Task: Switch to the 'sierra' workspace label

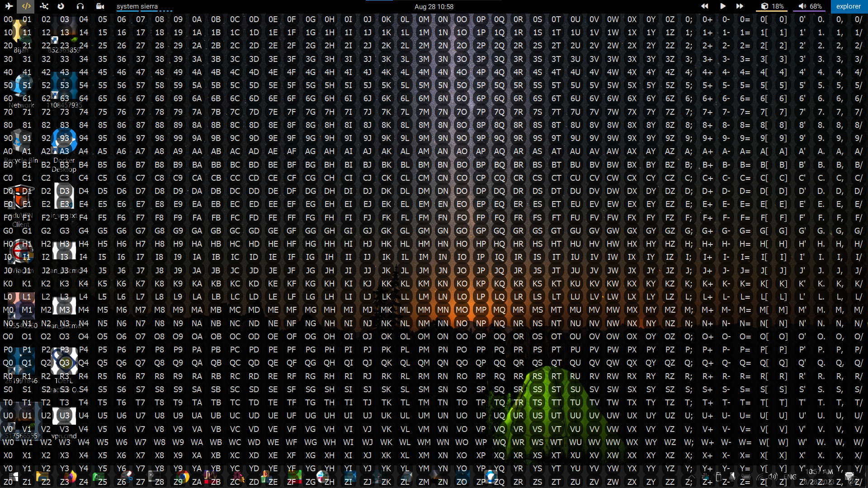Action: click(x=149, y=6)
